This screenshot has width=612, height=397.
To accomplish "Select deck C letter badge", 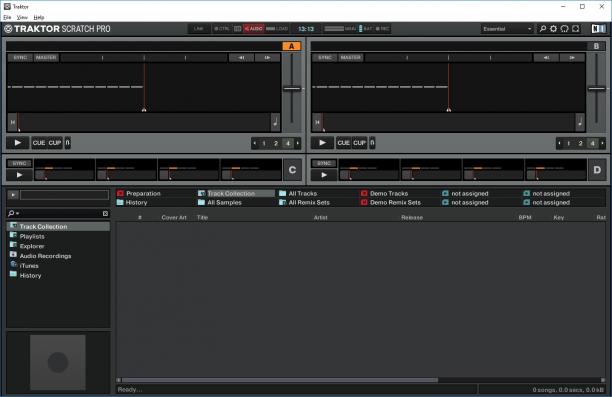I will [292, 170].
